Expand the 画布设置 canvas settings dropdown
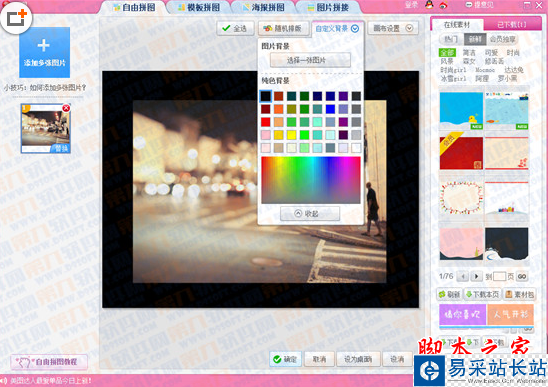This screenshot has height=387, width=548. [393, 28]
